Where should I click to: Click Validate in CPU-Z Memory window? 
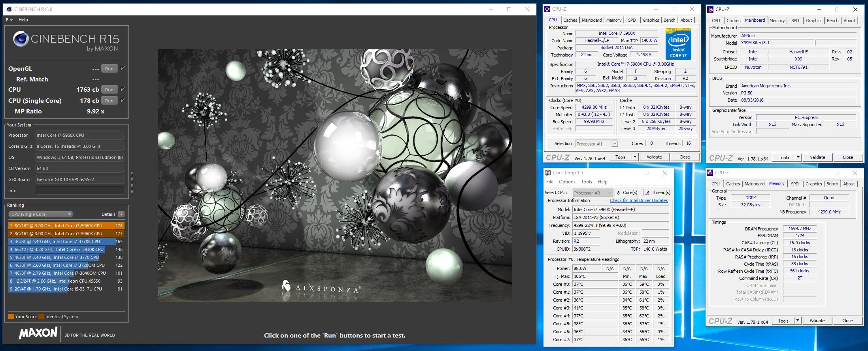(817, 321)
